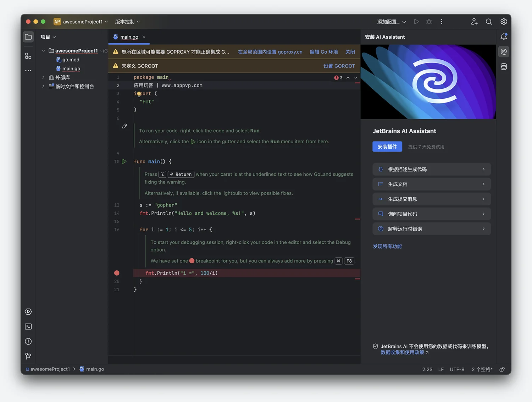The height and width of the screenshot is (402, 532).
Task: Jump to previous highlighted error arrow
Action: (348, 78)
